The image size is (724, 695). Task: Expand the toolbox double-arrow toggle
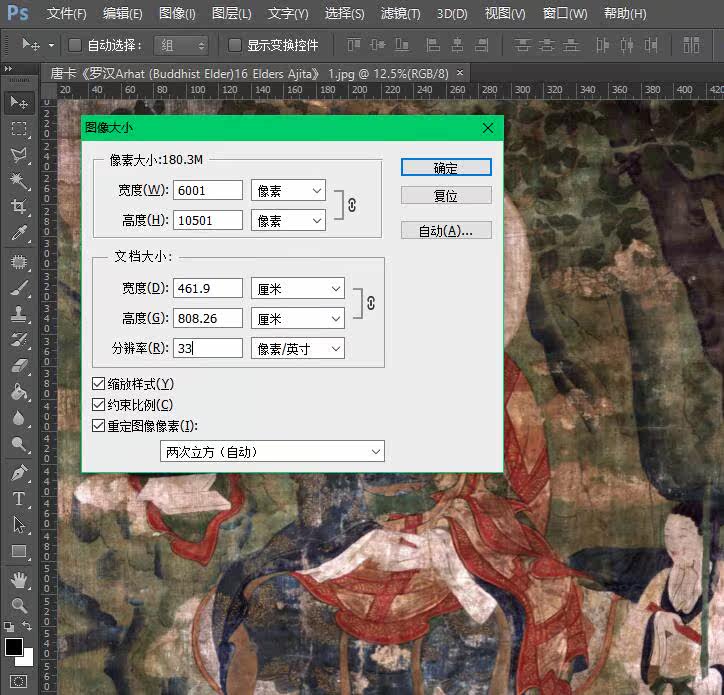8,68
